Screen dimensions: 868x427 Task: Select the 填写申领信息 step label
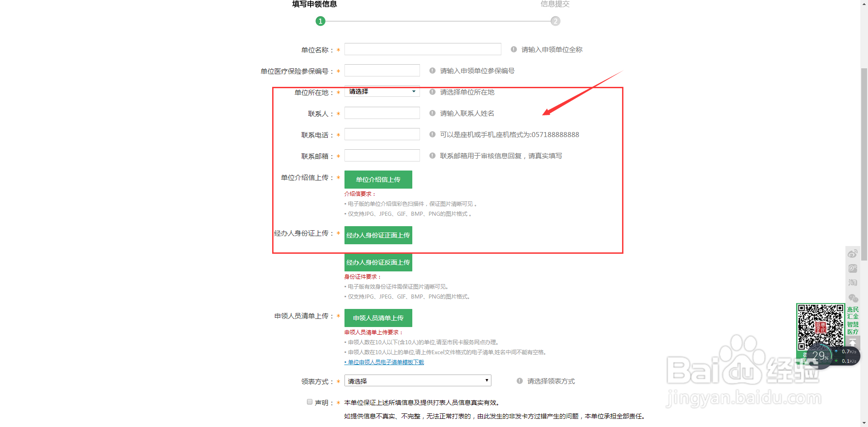315,4
